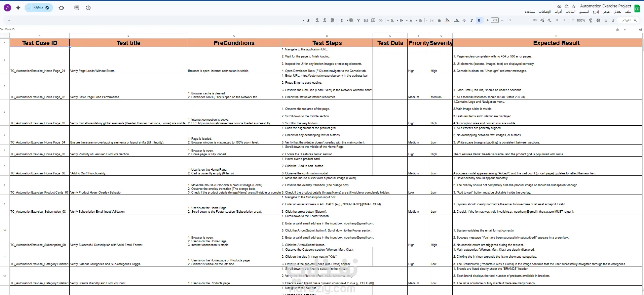Add a comment with the plus-bubble icon
The height and width of the screenshot is (295, 644).
pyautogui.click(x=373, y=20)
